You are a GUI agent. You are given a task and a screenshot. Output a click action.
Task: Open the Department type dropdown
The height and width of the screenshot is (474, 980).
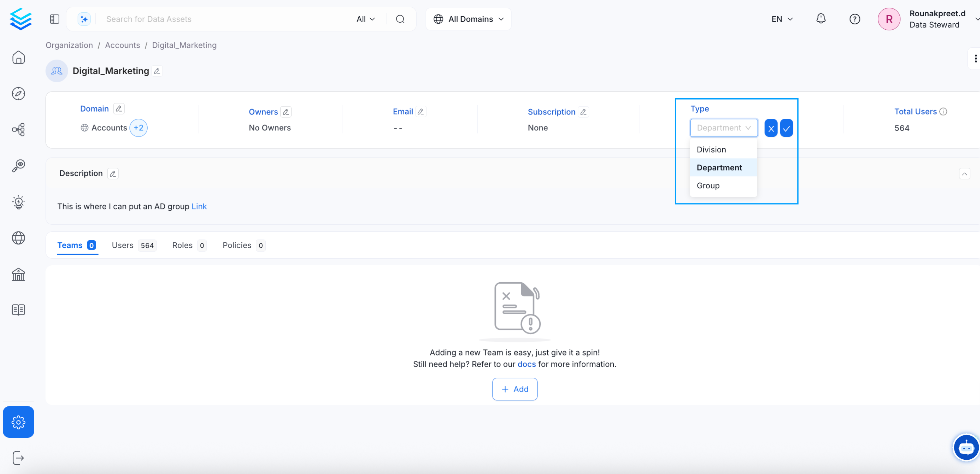(x=724, y=128)
